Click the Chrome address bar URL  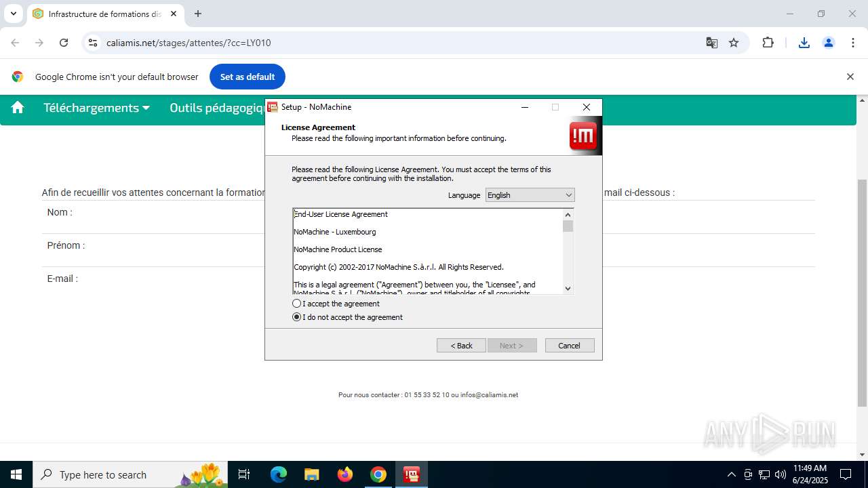tap(189, 43)
